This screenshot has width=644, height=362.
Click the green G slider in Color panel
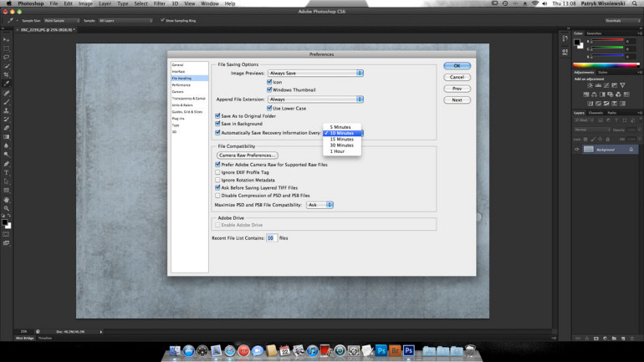607,48
